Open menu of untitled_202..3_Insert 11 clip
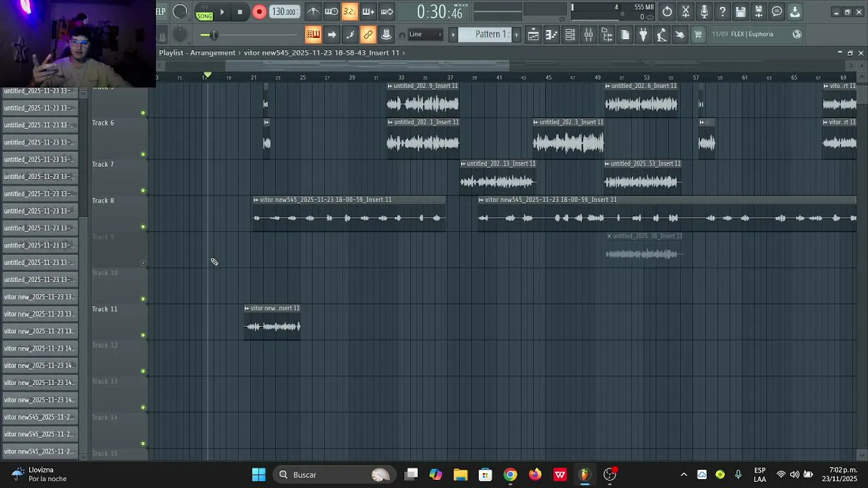868x488 pixels. [536, 122]
